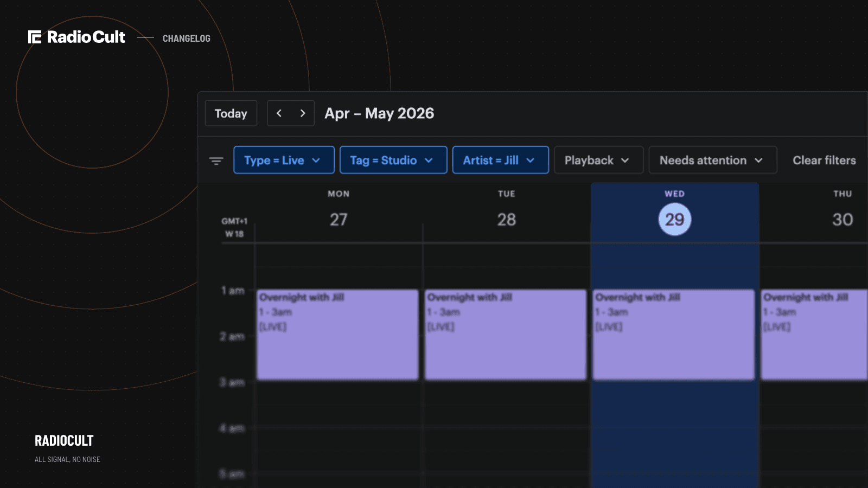Open the Artist = Jill filter
This screenshot has width=868, height=488.
pos(500,160)
